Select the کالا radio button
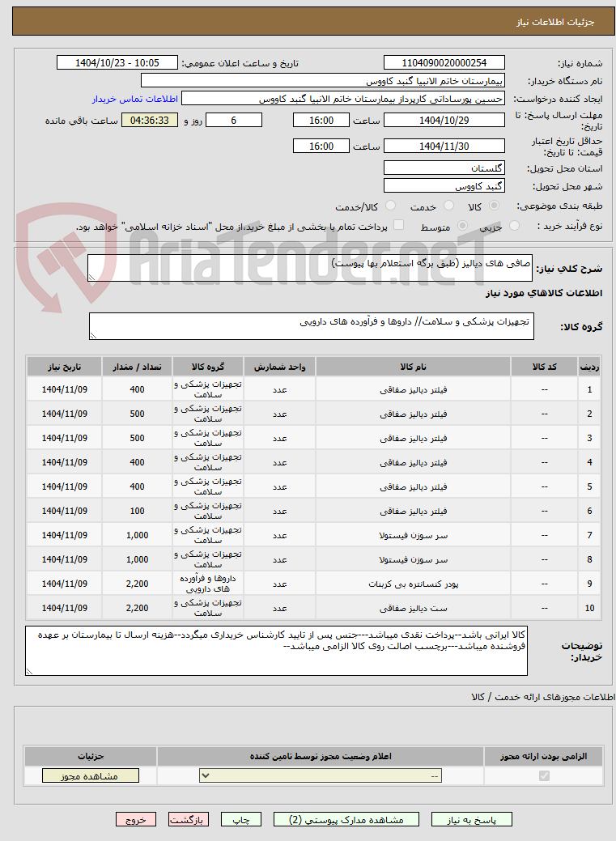Screen dimensions: 616x841 click(x=495, y=206)
